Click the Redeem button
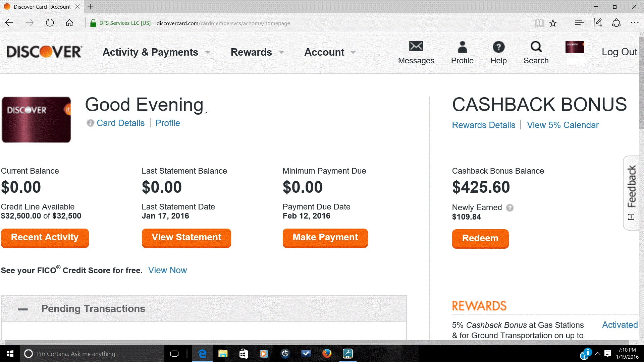This screenshot has width=644, height=362. [480, 239]
